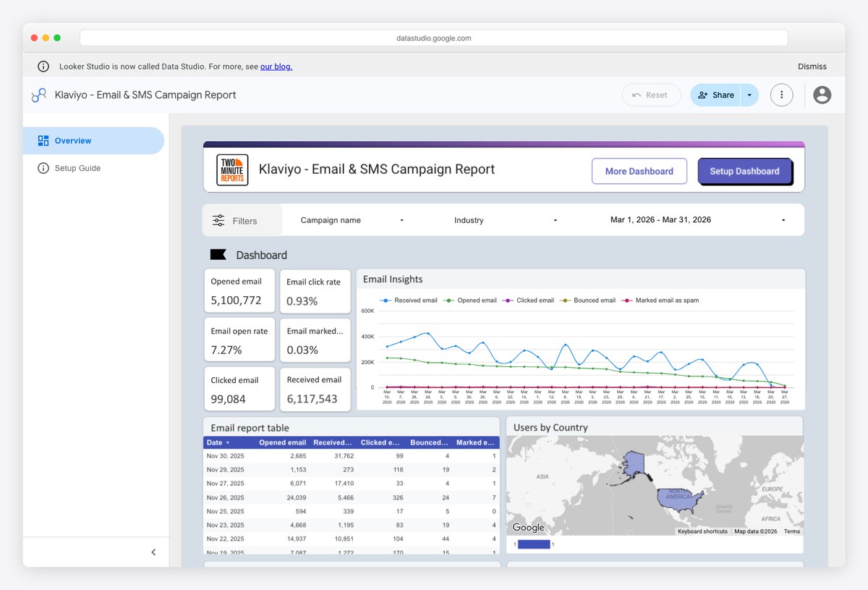Select the Nov 30, 2025 table row

(x=352, y=456)
